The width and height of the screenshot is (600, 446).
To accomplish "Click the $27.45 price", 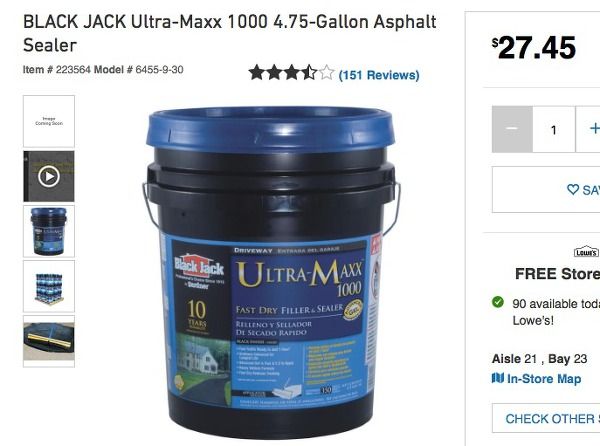I will coord(534,48).
